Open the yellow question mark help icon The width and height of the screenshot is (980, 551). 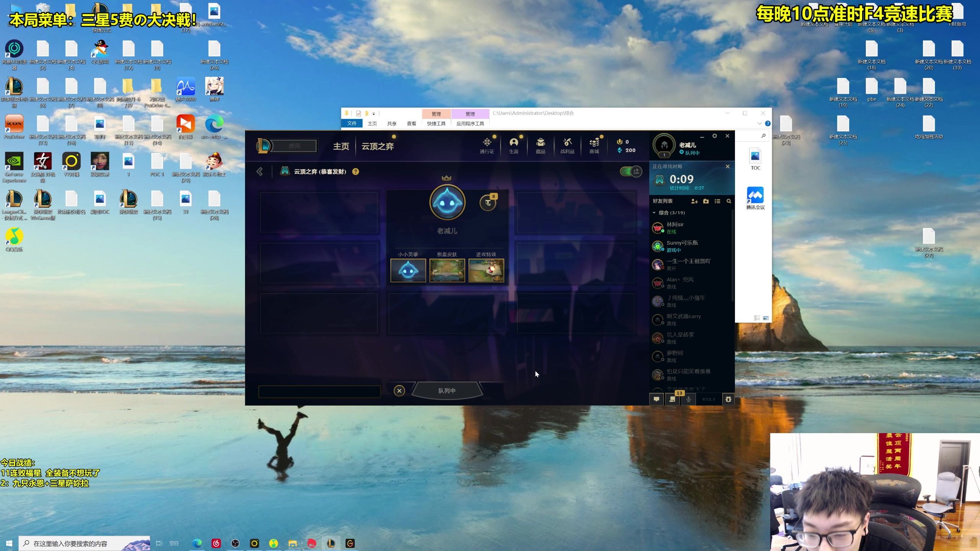pos(356,171)
